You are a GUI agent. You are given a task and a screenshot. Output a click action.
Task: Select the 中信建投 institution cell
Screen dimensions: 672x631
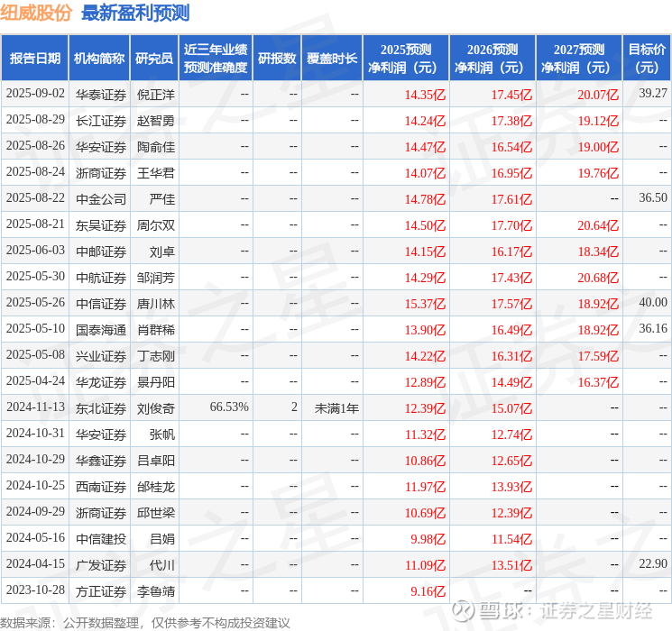[101, 539]
